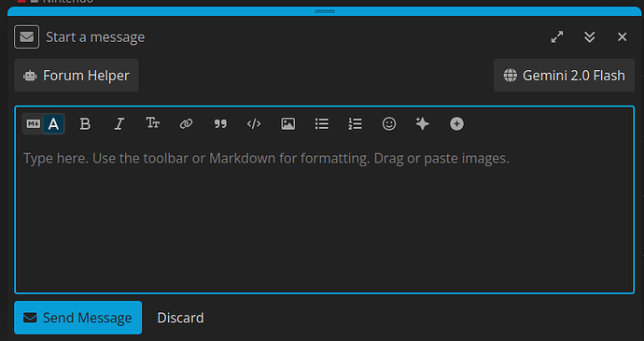Screen dimensions: 644x341
Task: Create a bulleted list
Action: click(x=322, y=124)
